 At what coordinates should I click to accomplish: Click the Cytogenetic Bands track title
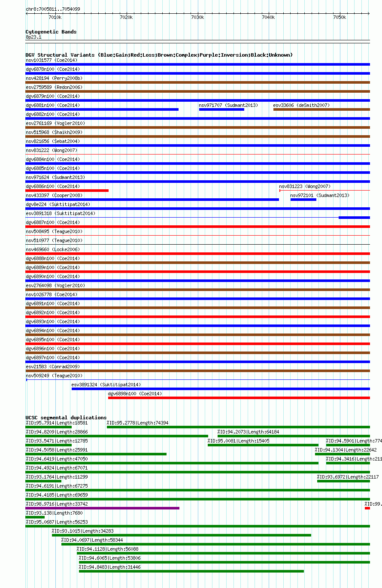coord(51,32)
